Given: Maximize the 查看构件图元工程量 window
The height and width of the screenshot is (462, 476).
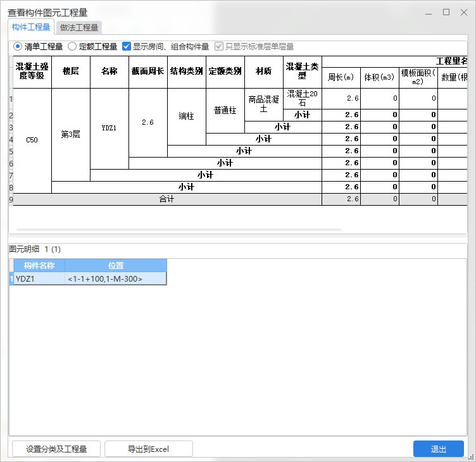Looking at the screenshot, I should click(x=446, y=12).
